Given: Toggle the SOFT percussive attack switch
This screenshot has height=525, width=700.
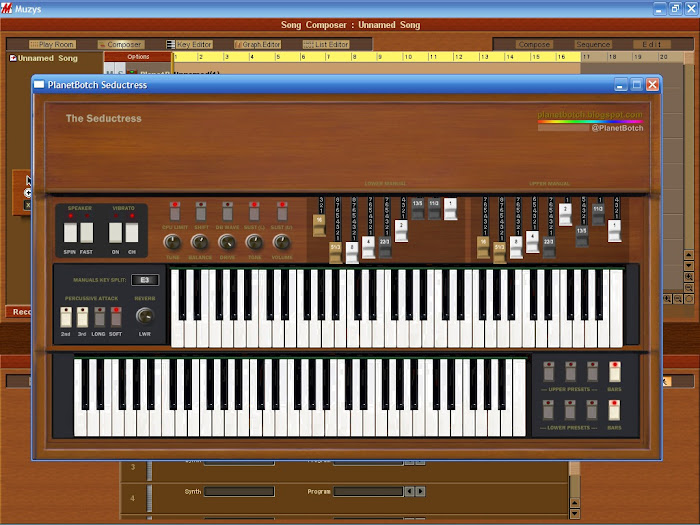Looking at the screenshot, I should tap(116, 317).
